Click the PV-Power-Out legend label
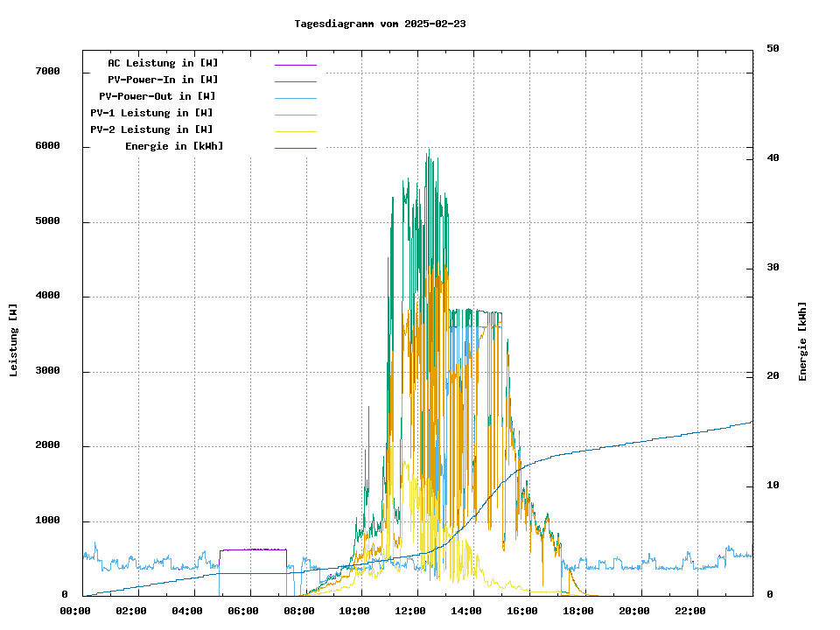Viewport: 840px width, 630px height. pyautogui.click(x=157, y=96)
